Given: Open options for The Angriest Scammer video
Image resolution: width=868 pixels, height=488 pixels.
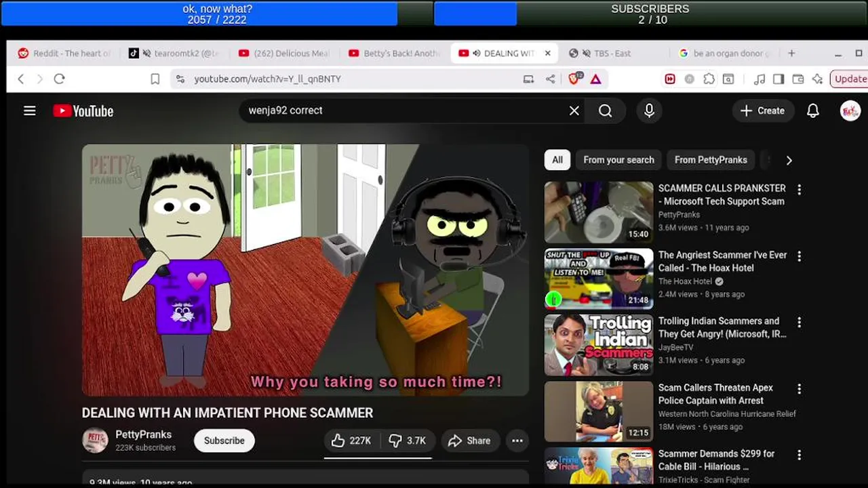Looking at the screenshot, I should [799, 256].
